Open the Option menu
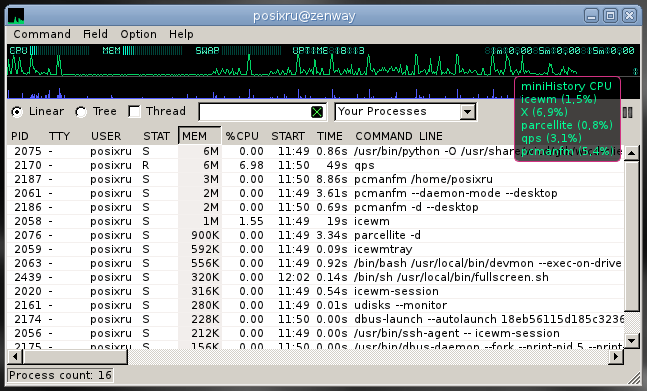Viewport: 647px width, 391px height. tap(138, 34)
